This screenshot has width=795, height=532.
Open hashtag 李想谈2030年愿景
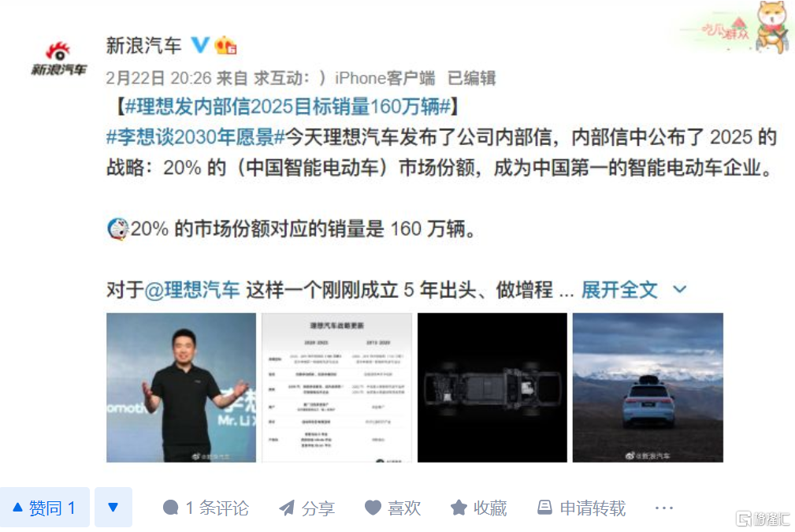click(195, 137)
